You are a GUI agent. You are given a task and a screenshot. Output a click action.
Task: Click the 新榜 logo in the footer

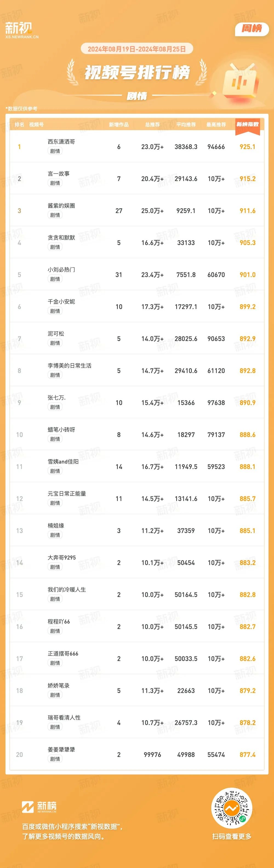point(39,807)
